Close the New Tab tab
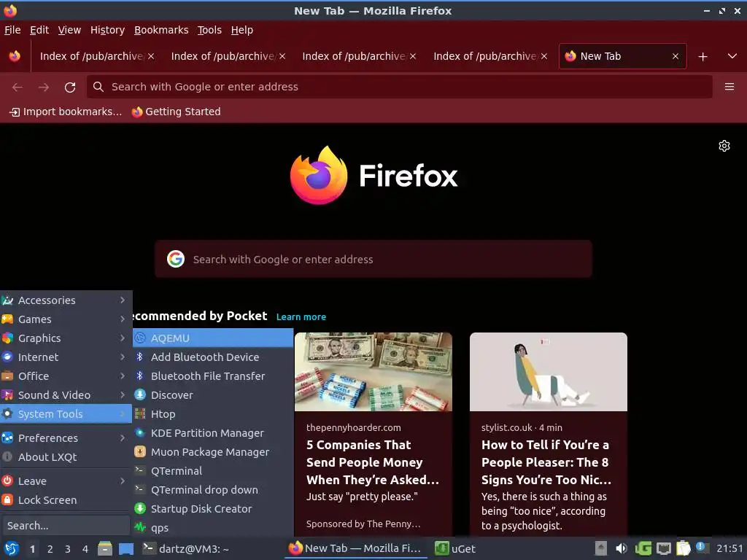 point(675,56)
